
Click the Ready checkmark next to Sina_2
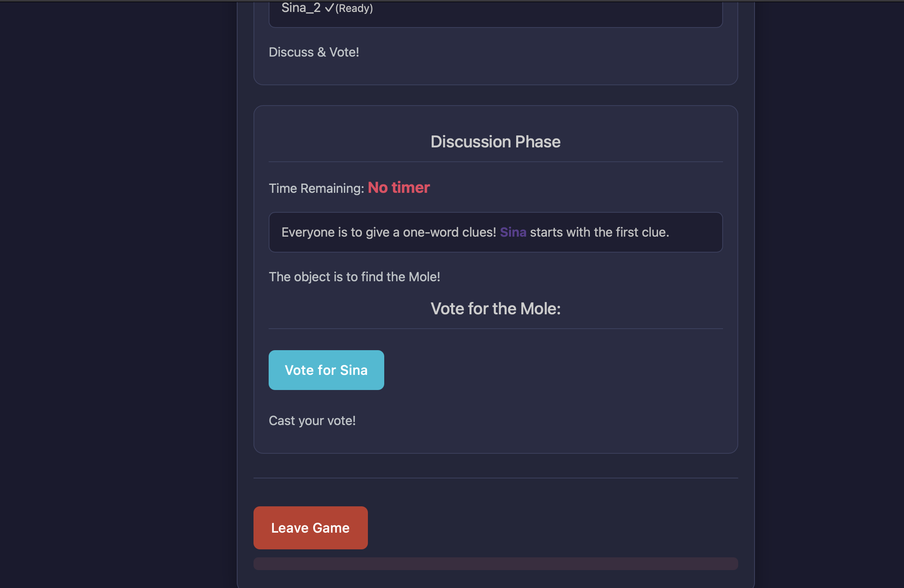[x=329, y=8]
